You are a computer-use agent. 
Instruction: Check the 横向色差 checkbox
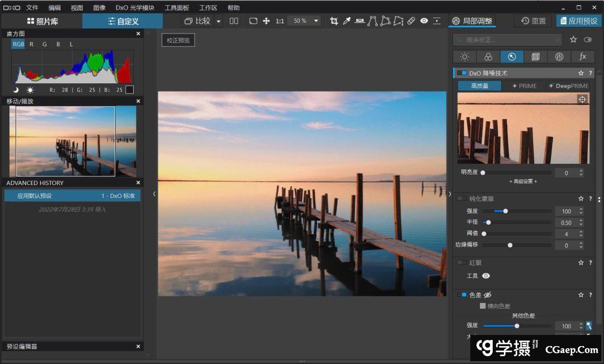click(483, 306)
